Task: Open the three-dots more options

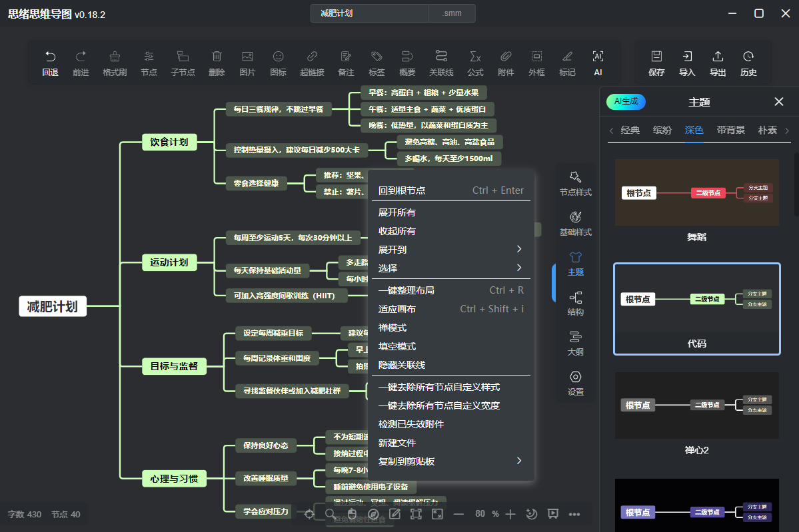Action: coord(574,514)
